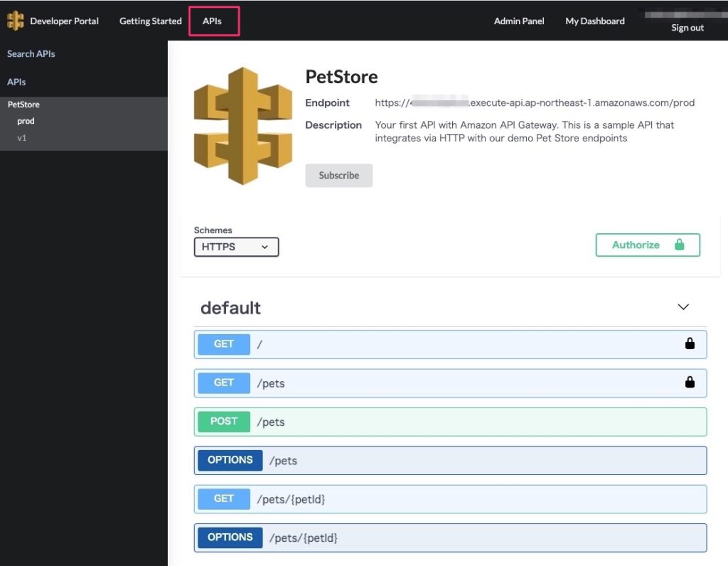Select the v1 stage in sidebar
This screenshot has height=566, width=728.
(x=22, y=138)
